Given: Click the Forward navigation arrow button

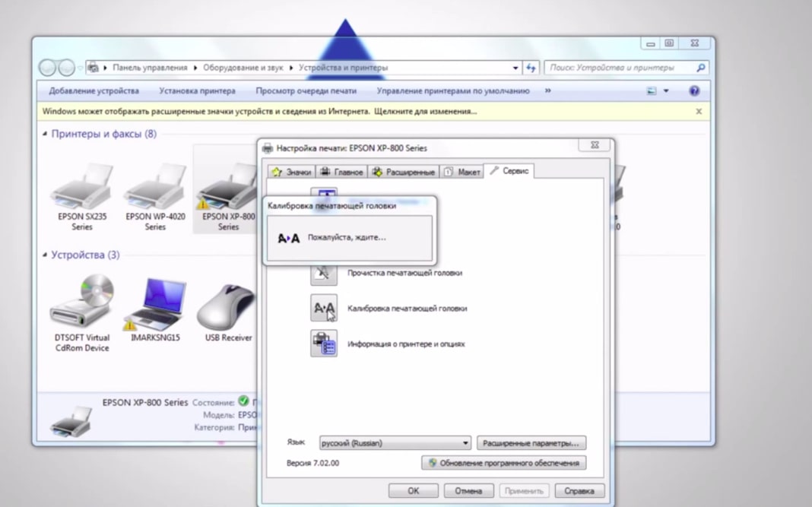Looking at the screenshot, I should click(66, 68).
